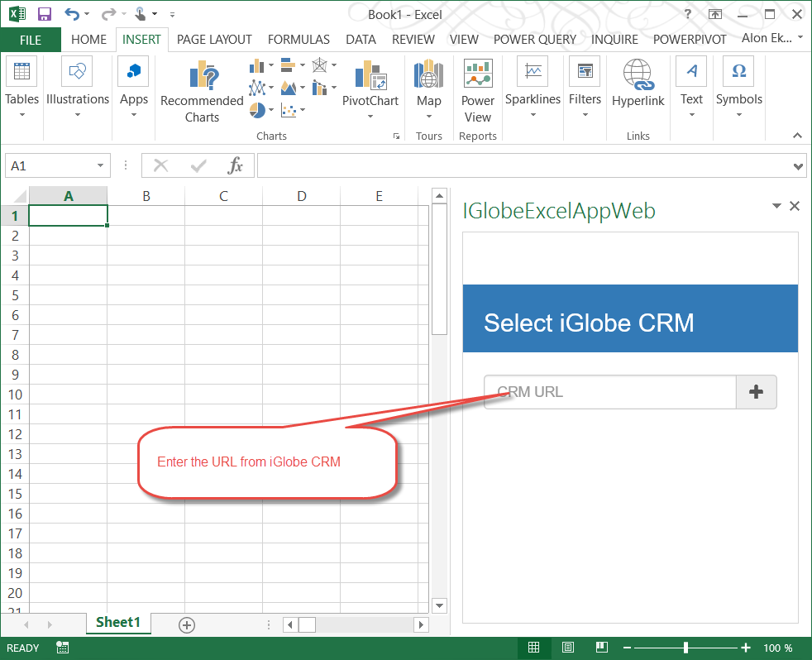Image resolution: width=812 pixels, height=660 pixels.
Task: Open the Undo history dropdown arrow
Action: (87, 14)
